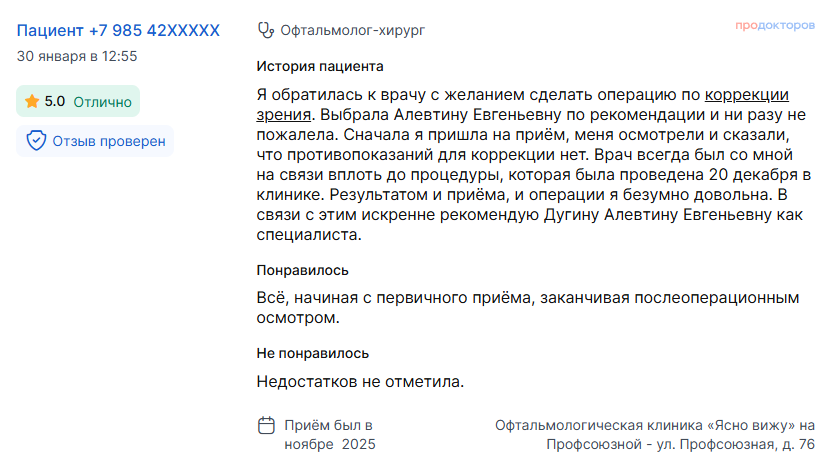This screenshot has width=834, height=470.
Task: Click the calendar appointment icon
Action: pyautogui.click(x=266, y=425)
